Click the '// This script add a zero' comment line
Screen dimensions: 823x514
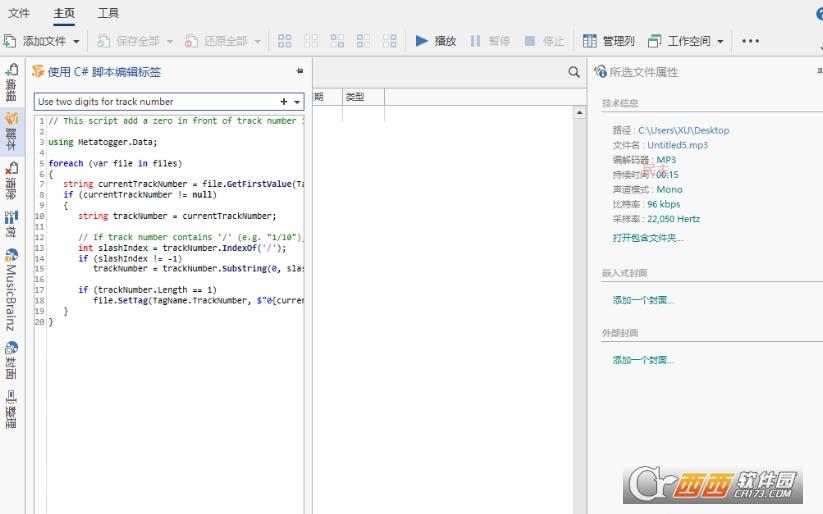[176, 121]
